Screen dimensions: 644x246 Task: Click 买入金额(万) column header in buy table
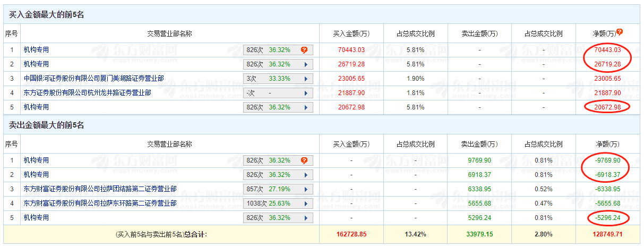351,33
